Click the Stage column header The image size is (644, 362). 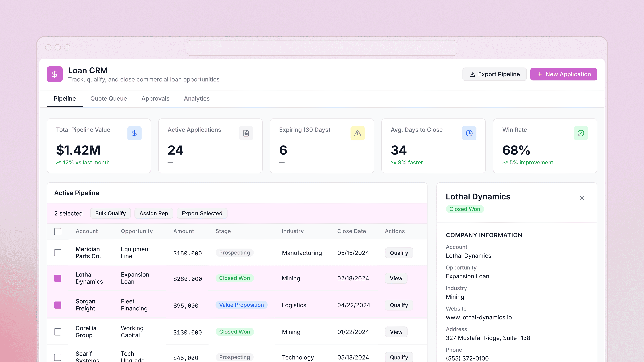(x=223, y=231)
